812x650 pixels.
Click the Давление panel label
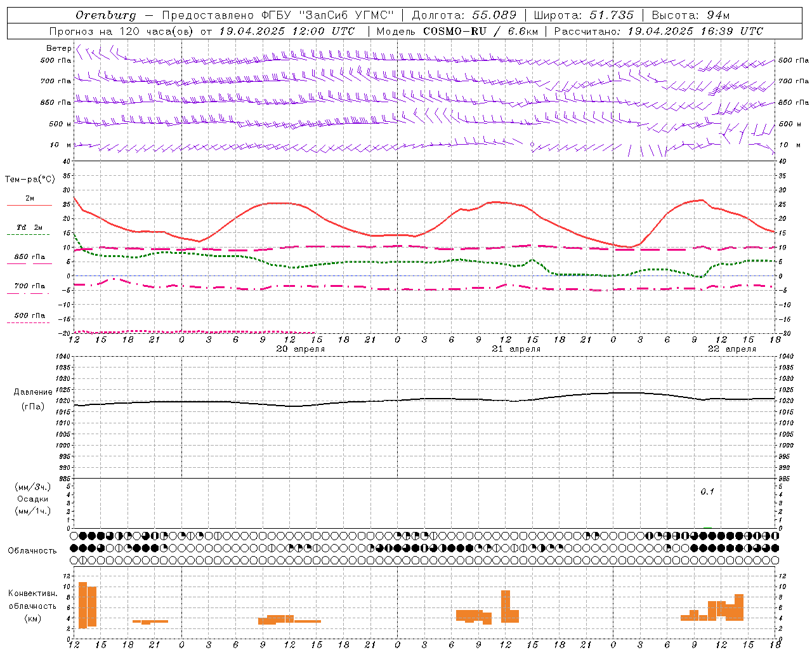coord(33,392)
